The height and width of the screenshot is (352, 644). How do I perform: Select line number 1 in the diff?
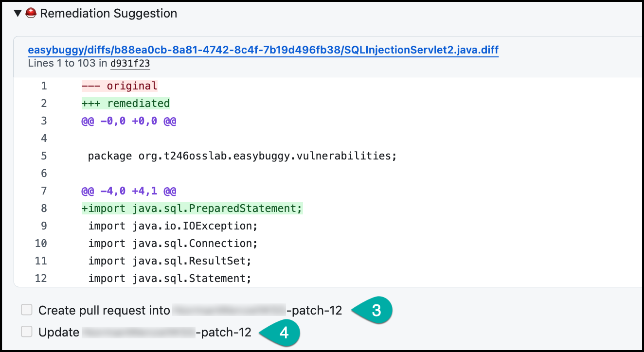[44, 86]
